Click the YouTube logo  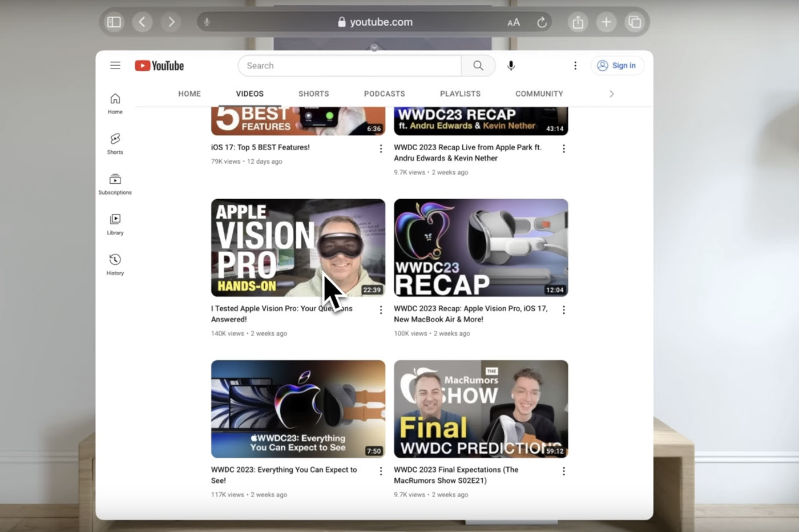[x=159, y=66]
